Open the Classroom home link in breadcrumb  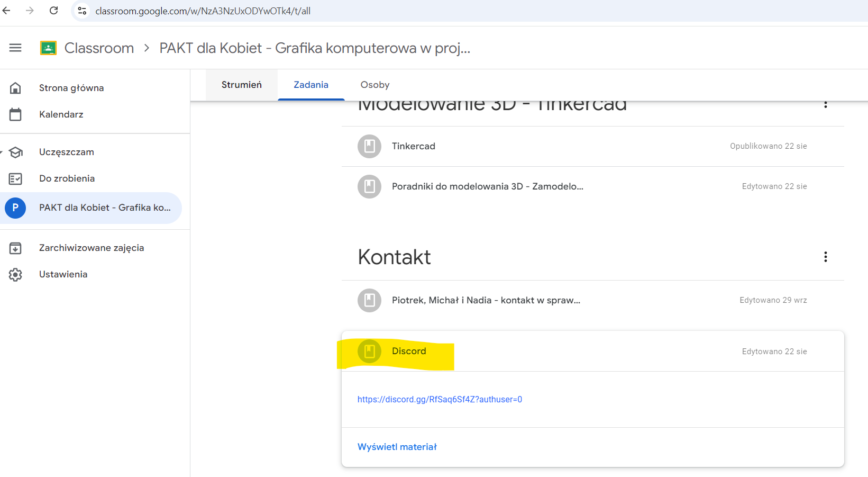(x=99, y=48)
